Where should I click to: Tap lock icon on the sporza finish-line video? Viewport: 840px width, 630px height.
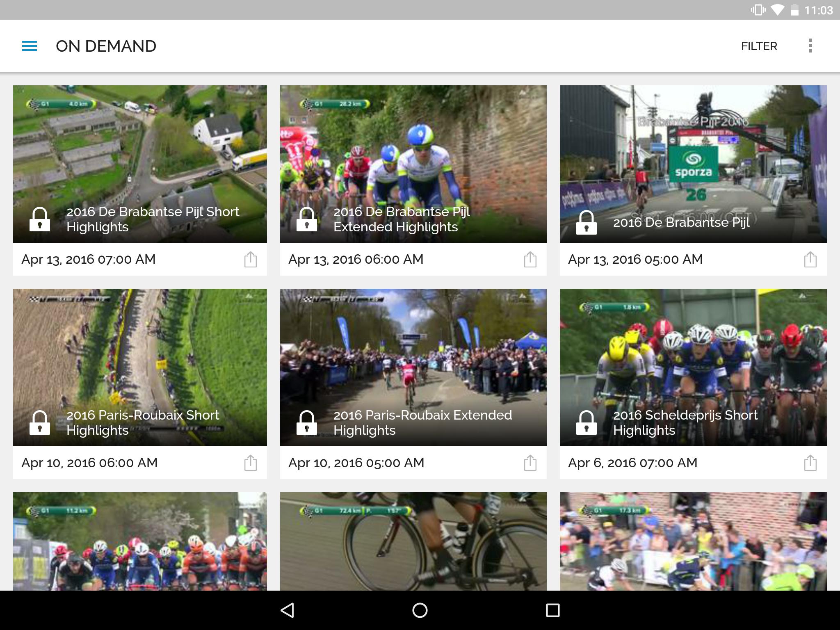pyautogui.click(x=587, y=222)
